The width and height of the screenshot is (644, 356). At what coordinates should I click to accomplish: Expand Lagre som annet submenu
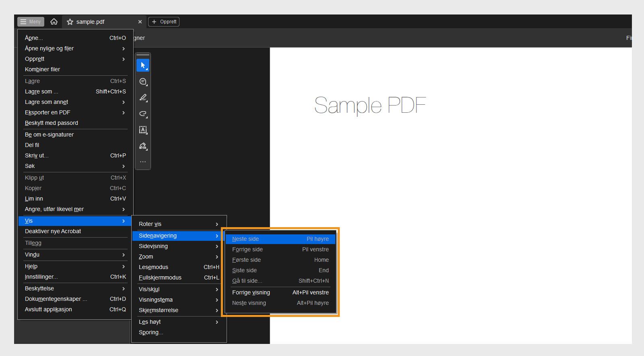75,102
